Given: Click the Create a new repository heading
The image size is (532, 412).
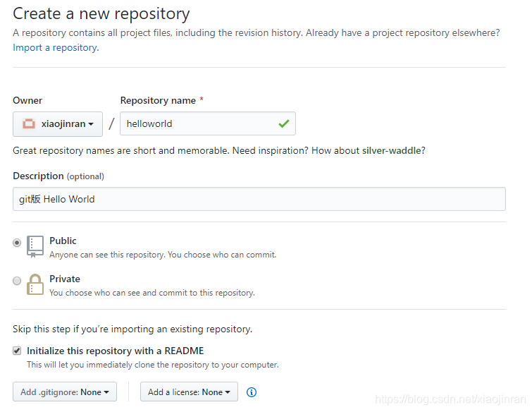Looking at the screenshot, I should [101, 14].
